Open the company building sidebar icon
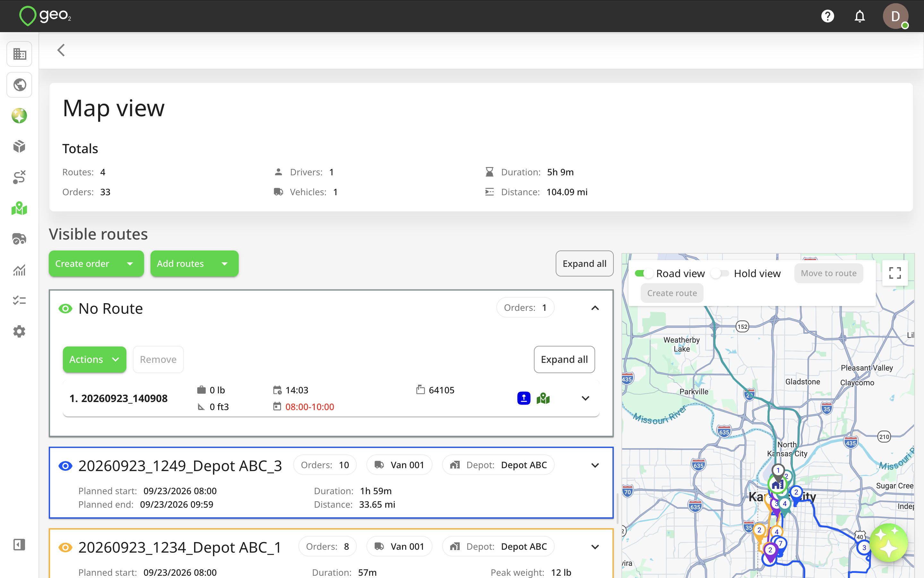The height and width of the screenshot is (578, 924). pyautogui.click(x=19, y=54)
